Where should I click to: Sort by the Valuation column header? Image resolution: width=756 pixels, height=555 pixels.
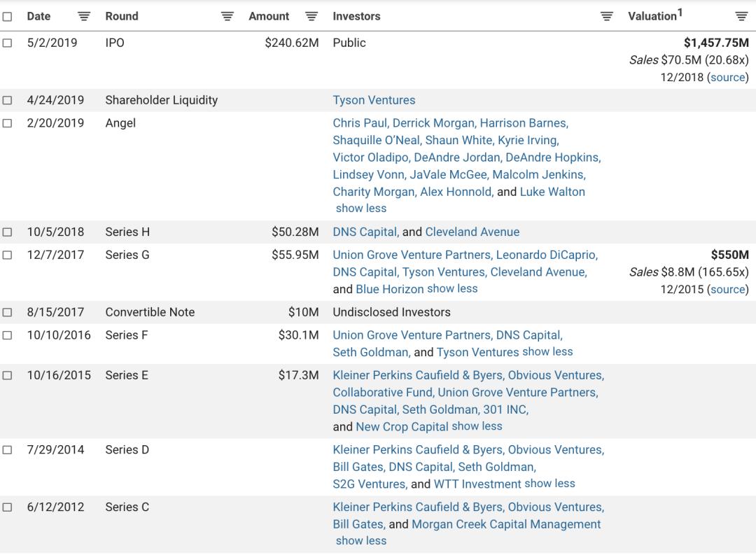pyautogui.click(x=654, y=15)
